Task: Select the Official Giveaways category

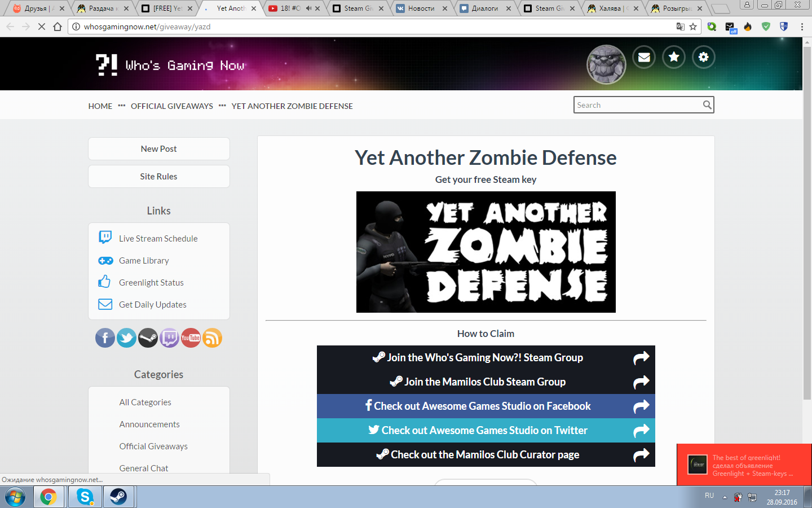Action: pos(153,446)
